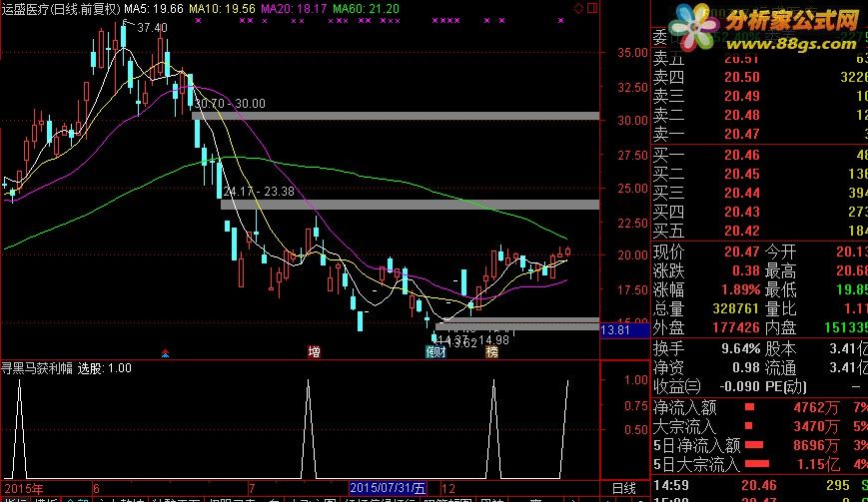Click the 寻黑马获利幅 indicator title
This screenshot has height=502, width=868.
[37, 368]
